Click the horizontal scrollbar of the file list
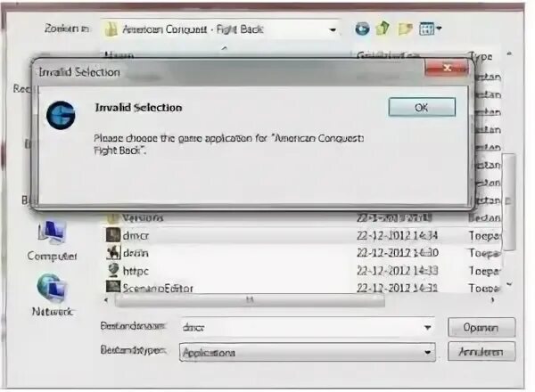 (250, 300)
